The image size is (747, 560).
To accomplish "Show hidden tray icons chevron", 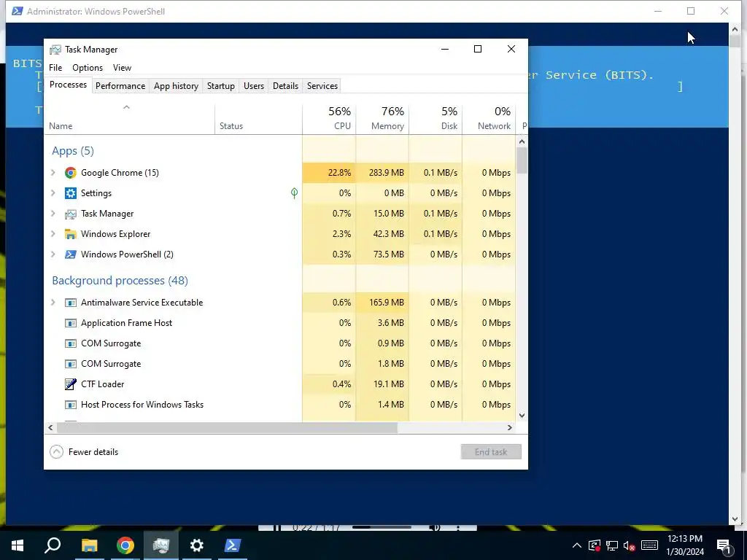I will pyautogui.click(x=576, y=545).
